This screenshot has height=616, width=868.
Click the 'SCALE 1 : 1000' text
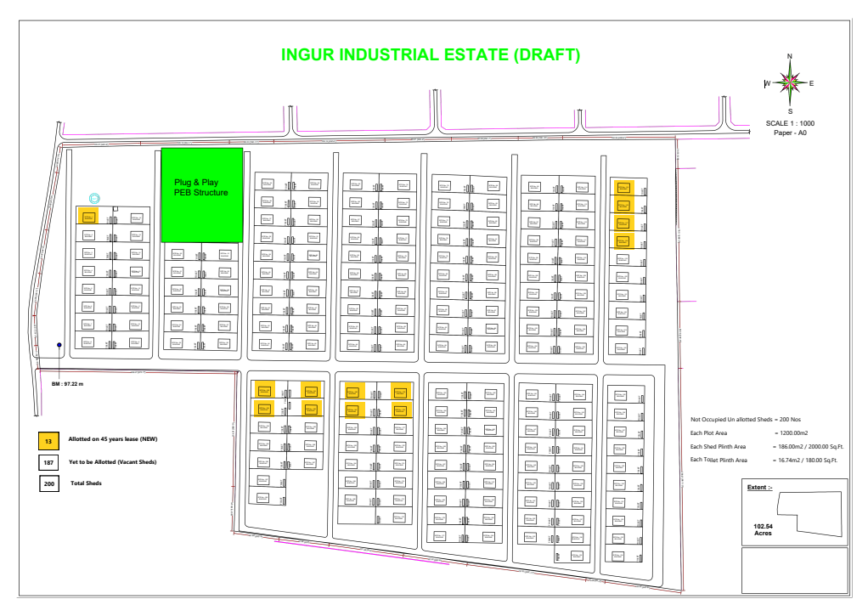(x=790, y=123)
